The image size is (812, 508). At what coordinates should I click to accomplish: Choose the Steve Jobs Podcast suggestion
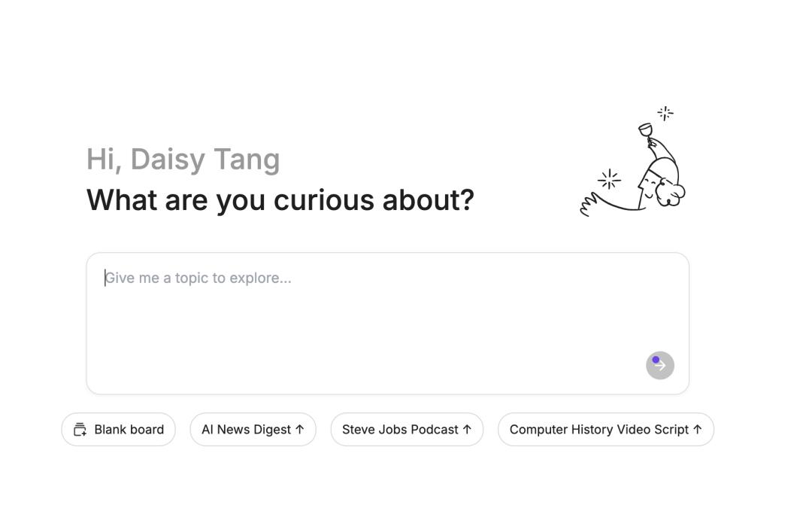click(400, 430)
